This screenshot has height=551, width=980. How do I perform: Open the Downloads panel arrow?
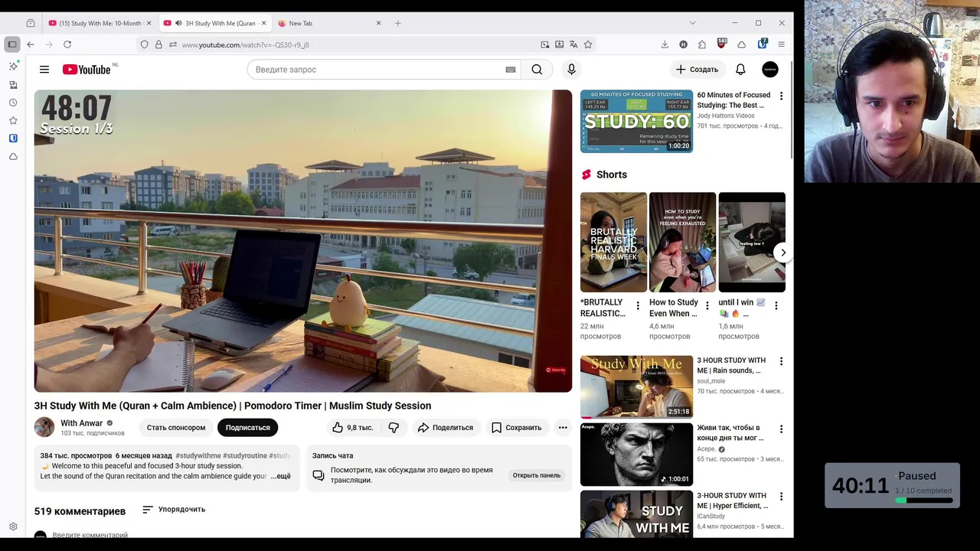tap(665, 44)
